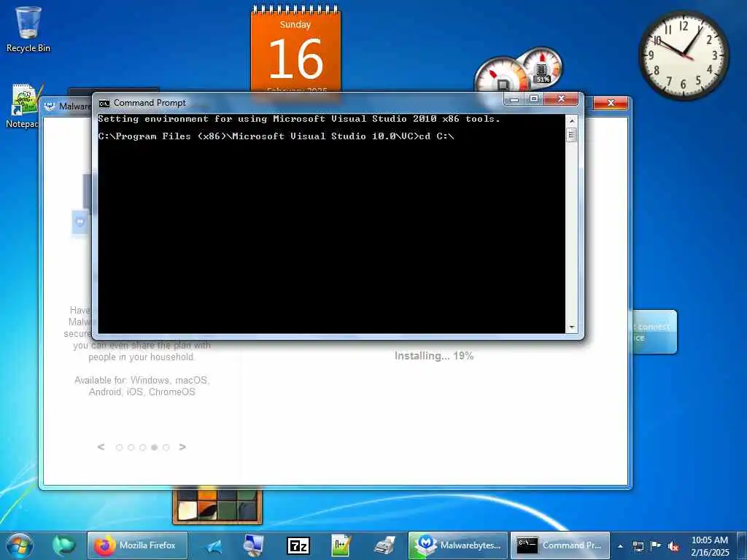Image resolution: width=747 pixels, height=560 pixels.
Task: Click the analog clock gadget
Action: coord(684,55)
